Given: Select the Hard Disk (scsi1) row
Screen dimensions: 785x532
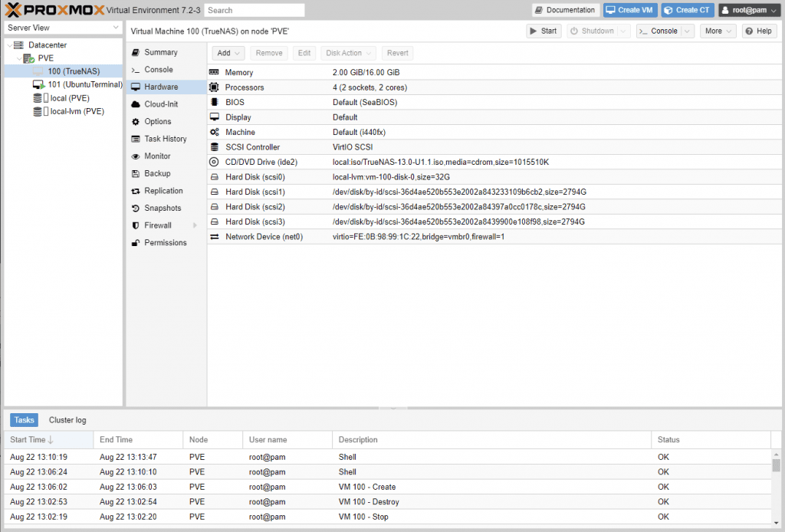Looking at the screenshot, I should (x=494, y=192).
